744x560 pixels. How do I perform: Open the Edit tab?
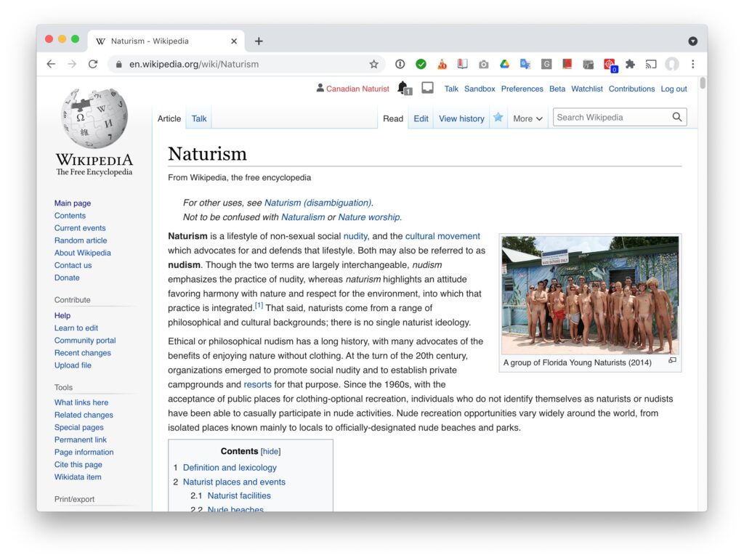click(x=421, y=118)
